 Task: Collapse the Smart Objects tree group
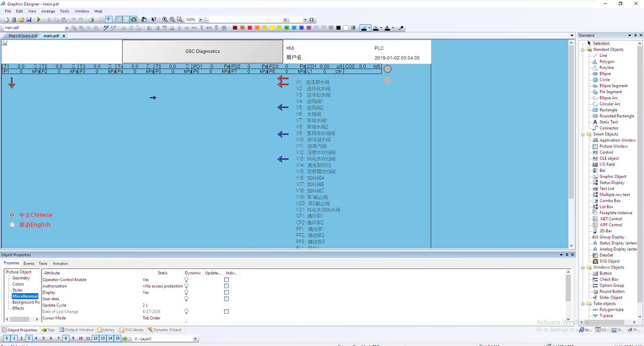pyautogui.click(x=583, y=134)
